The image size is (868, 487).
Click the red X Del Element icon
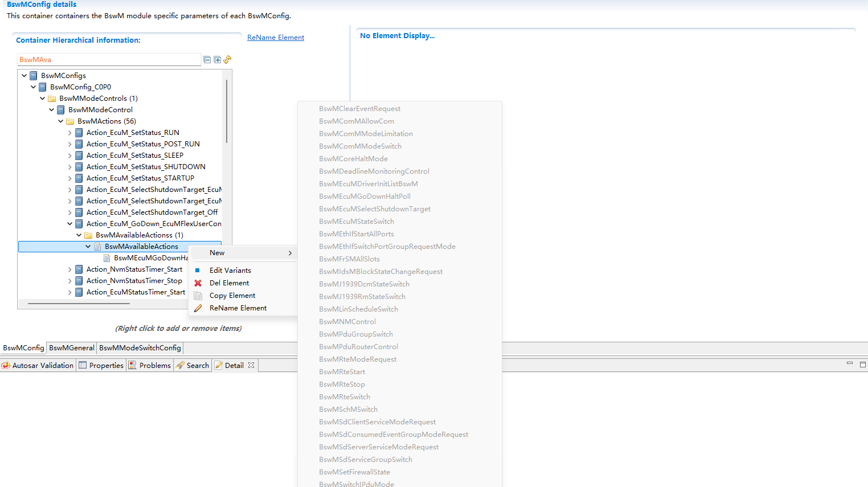198,283
